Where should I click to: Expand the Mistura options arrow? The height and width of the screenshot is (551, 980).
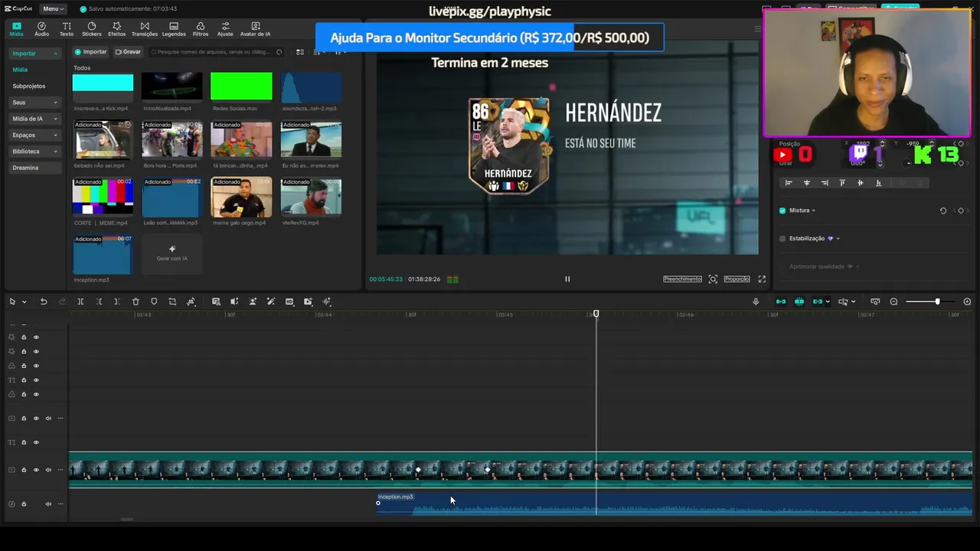click(813, 210)
